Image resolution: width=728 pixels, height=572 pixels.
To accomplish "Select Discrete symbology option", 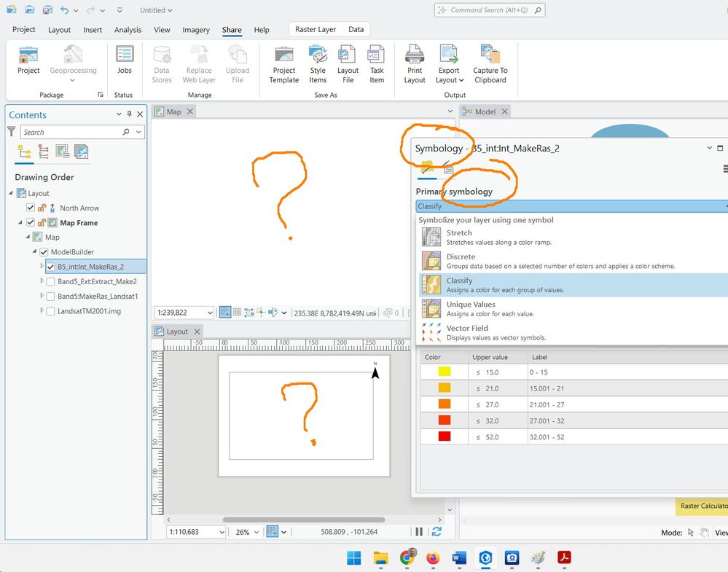I will point(573,261).
